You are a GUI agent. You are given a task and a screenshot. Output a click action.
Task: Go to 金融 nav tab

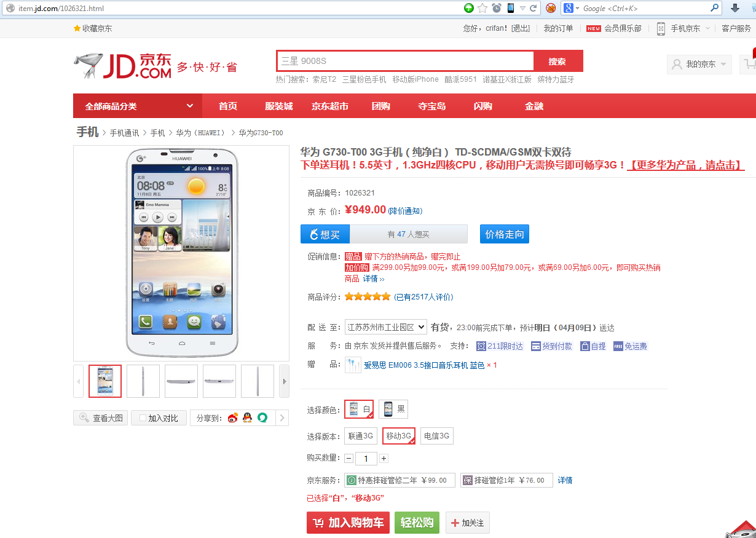(x=534, y=106)
